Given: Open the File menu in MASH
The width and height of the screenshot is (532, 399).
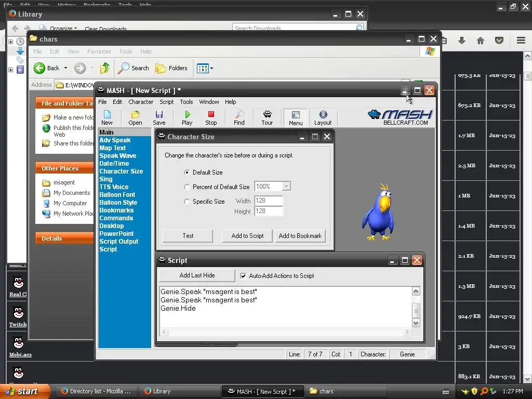Looking at the screenshot, I should 102,102.
